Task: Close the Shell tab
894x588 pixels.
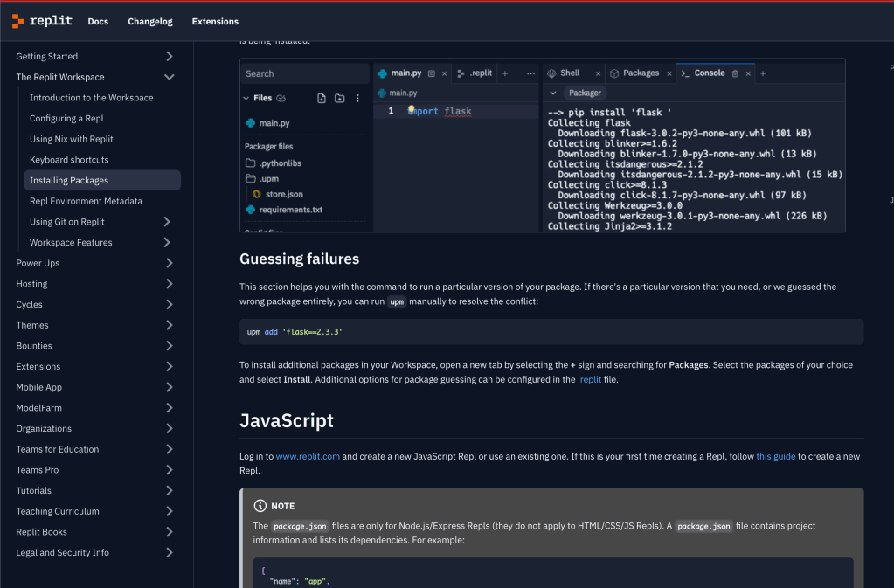Action: (x=598, y=73)
